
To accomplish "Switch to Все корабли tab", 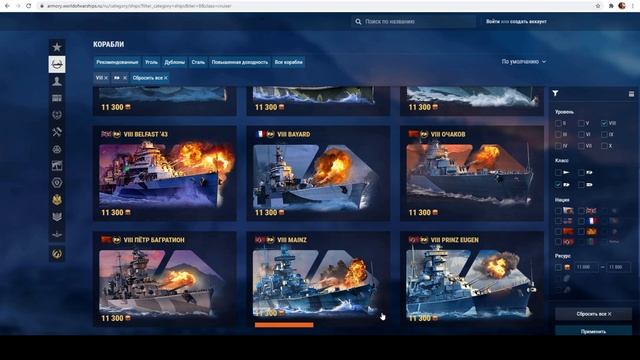I will click(x=289, y=62).
